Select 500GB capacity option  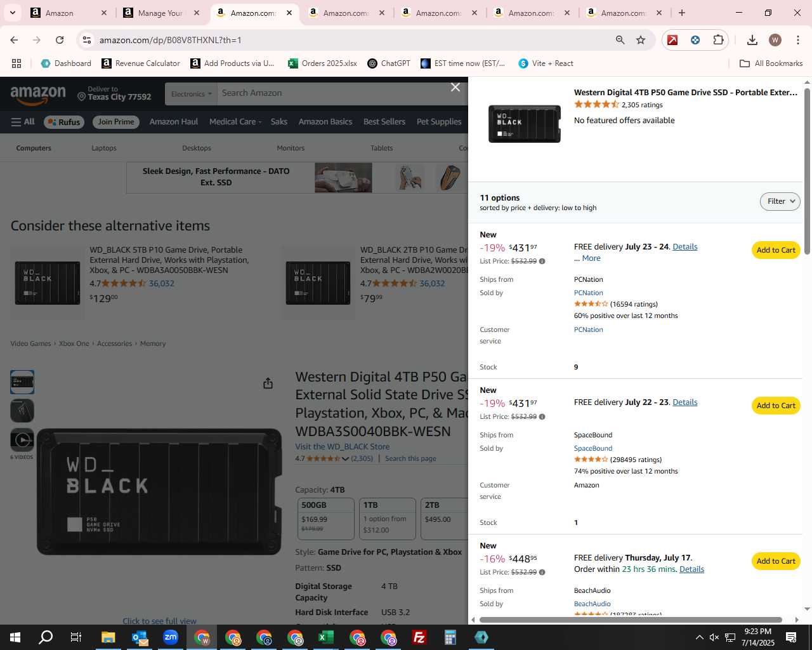pos(326,519)
